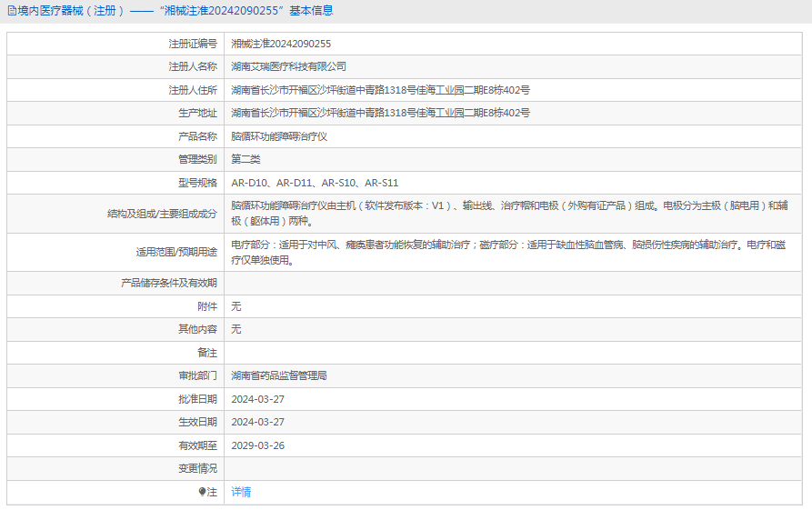Click the page title 境内医疗器械(注册)基本信息
812x510 pixels.
pyautogui.click(x=175, y=11)
